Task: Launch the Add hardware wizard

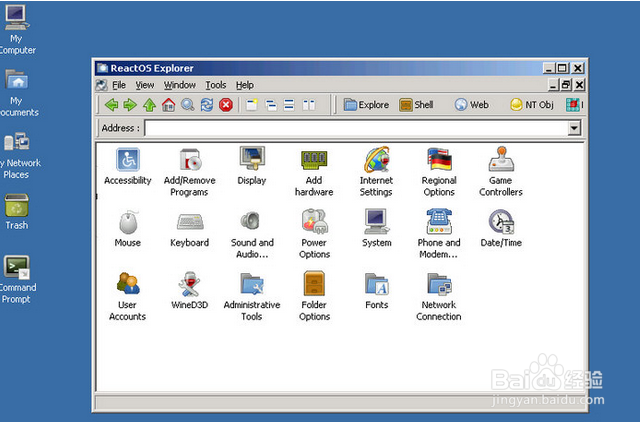Action: tap(314, 172)
